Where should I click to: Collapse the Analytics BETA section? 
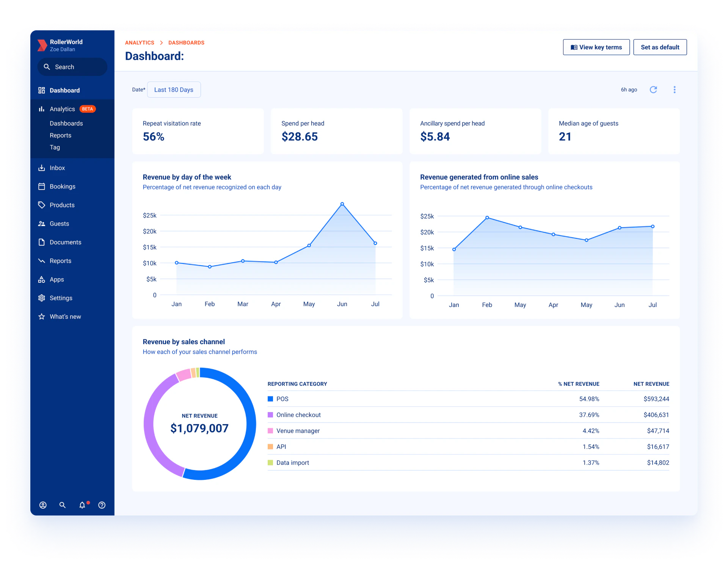[x=63, y=109]
